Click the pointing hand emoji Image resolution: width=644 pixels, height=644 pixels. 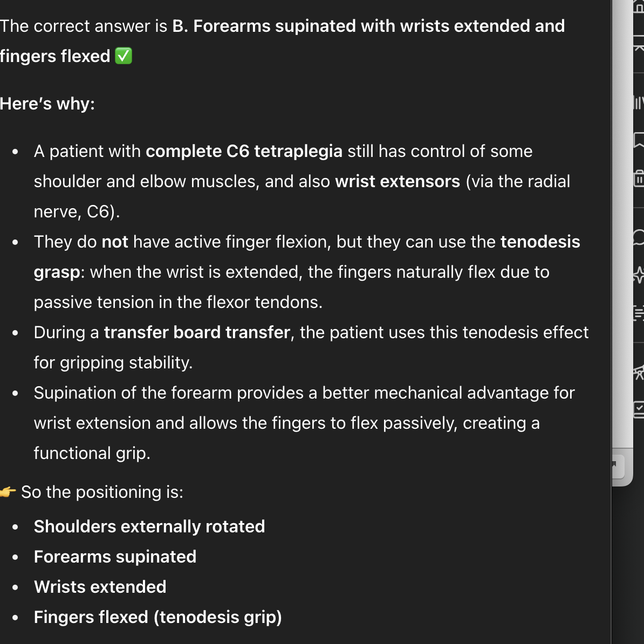(8, 492)
